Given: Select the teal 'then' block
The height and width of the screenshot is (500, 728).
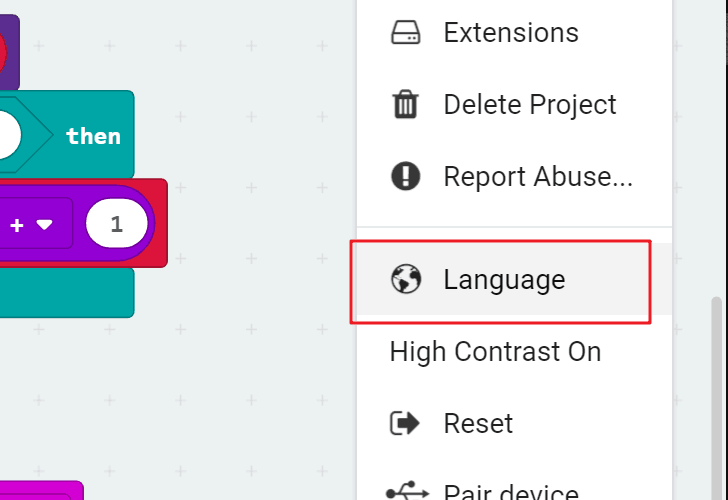Looking at the screenshot, I should point(93,136).
